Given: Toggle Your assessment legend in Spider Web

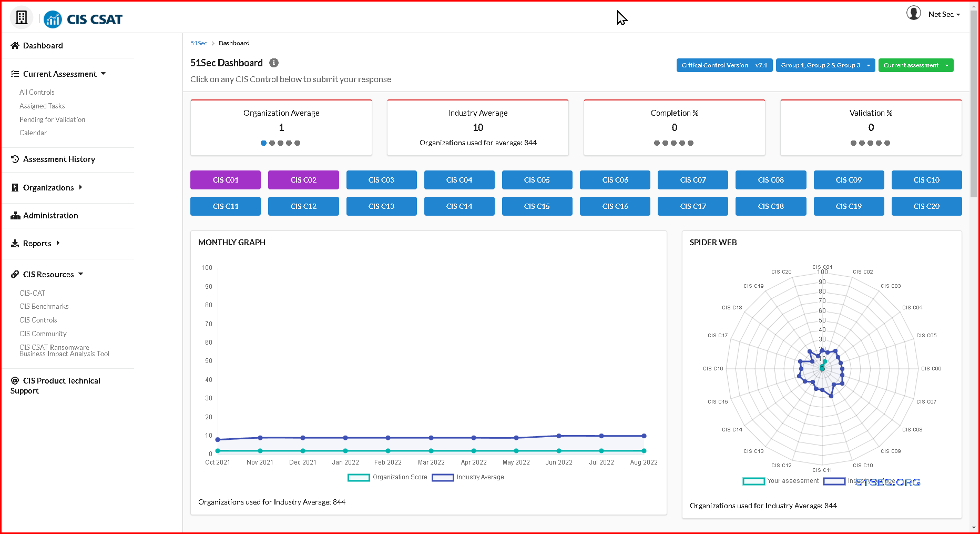Looking at the screenshot, I should point(781,481).
